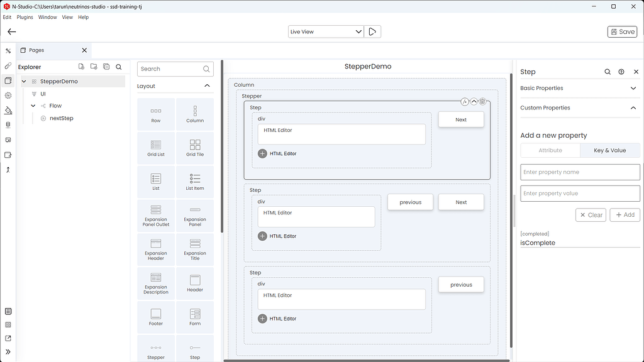
Task: Click the new folder icon in Explorer
Action: coord(94,67)
